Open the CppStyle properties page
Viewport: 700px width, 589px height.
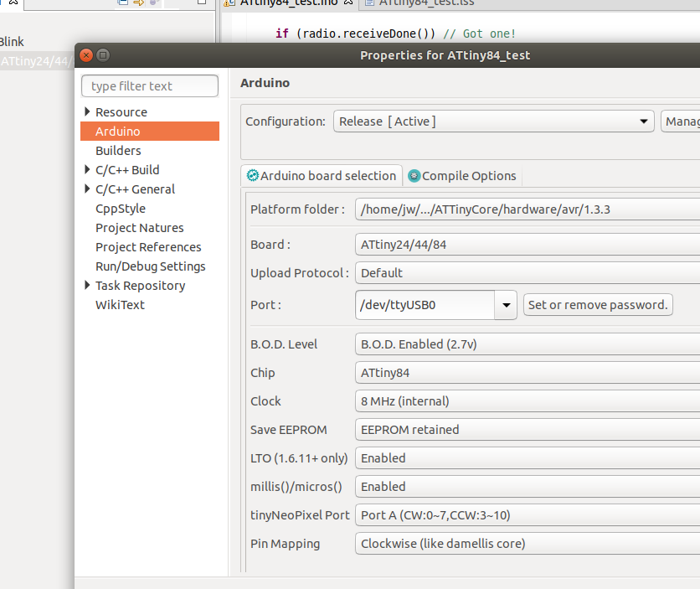click(120, 209)
